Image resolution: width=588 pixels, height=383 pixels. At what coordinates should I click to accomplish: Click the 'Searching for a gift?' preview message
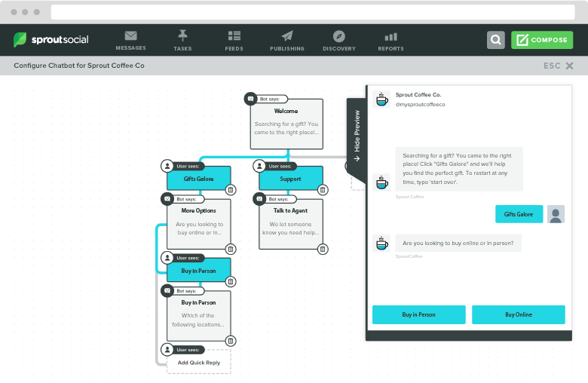tap(459, 169)
